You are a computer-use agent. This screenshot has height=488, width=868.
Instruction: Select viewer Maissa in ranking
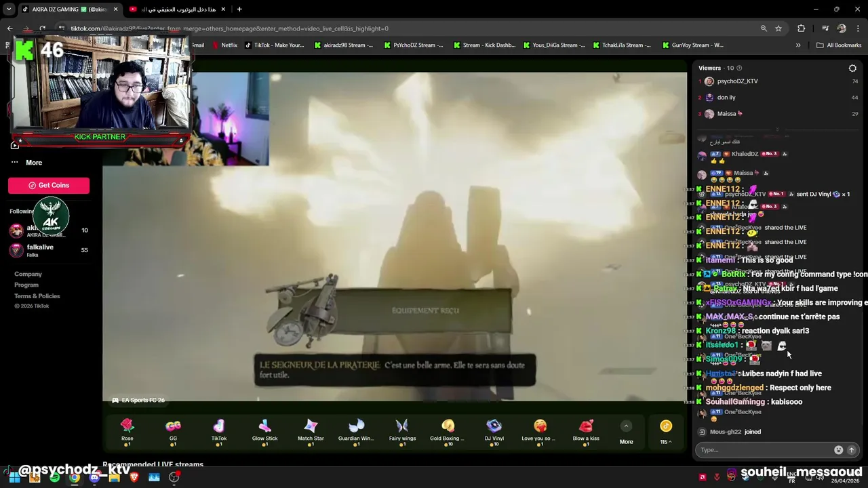click(x=777, y=114)
